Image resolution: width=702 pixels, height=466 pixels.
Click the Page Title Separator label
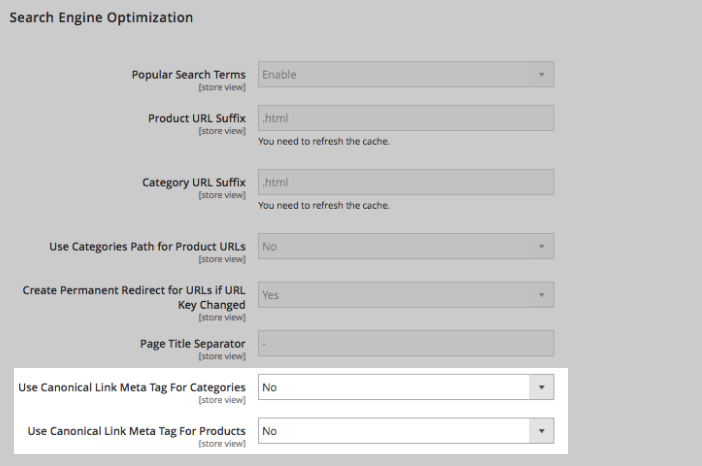click(193, 344)
